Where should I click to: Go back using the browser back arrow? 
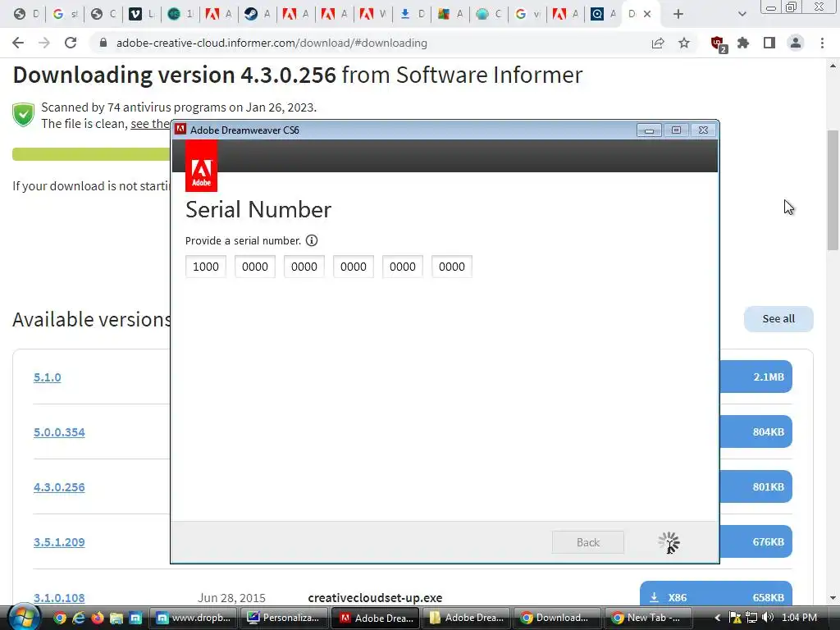(18, 43)
